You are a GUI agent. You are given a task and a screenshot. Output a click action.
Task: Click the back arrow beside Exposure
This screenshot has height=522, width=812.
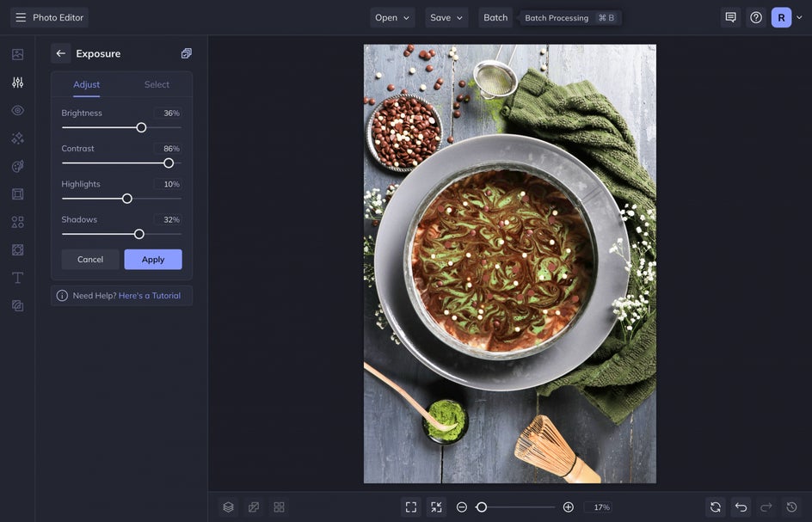60,53
